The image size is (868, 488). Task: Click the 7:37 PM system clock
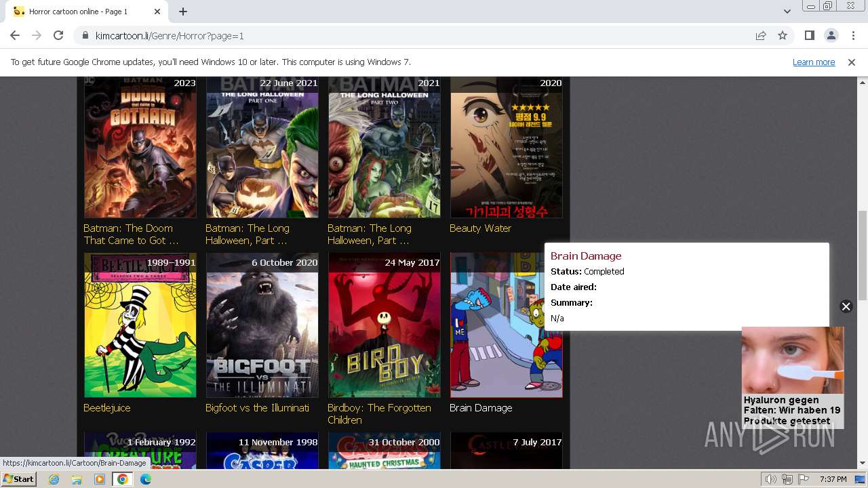tap(833, 479)
